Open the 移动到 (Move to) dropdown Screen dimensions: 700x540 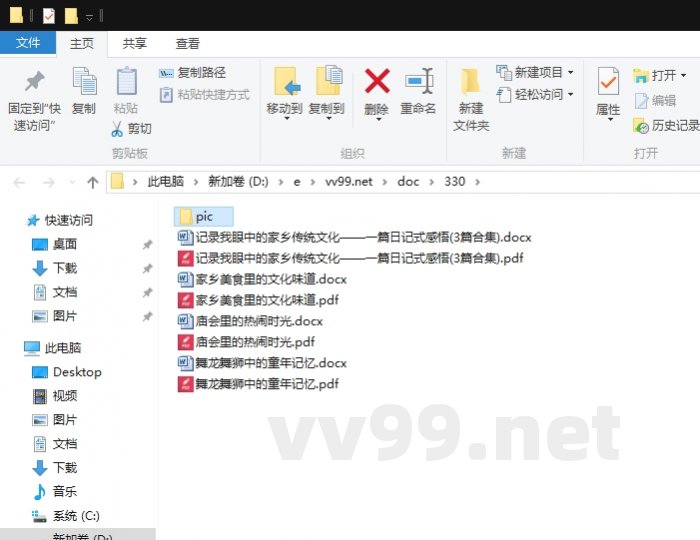(x=287, y=119)
